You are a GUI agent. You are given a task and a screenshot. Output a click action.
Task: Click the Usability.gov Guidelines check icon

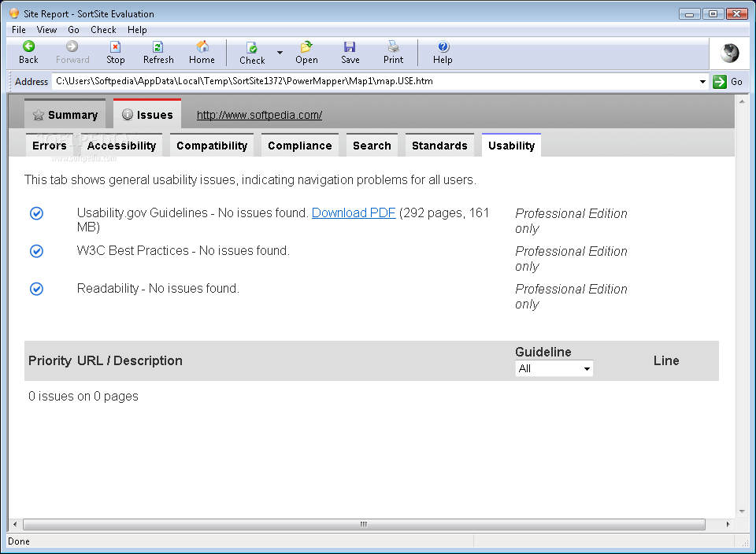37,213
